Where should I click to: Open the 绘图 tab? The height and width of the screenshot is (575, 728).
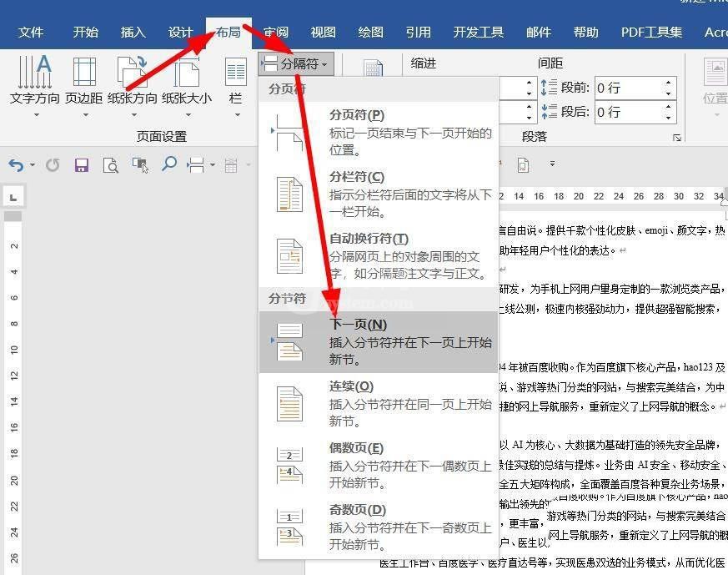pos(371,32)
